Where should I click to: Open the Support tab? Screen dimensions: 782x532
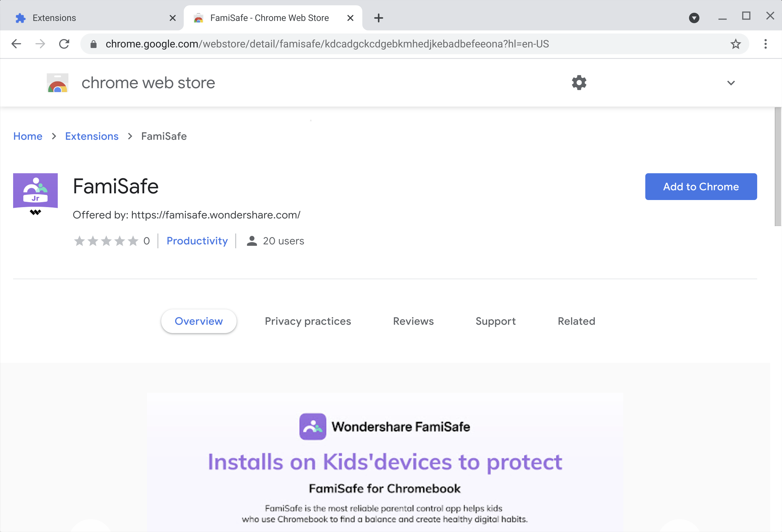coord(496,321)
